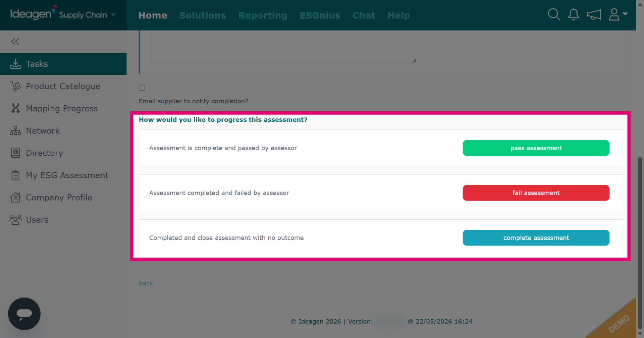The height and width of the screenshot is (338, 644).
Task: Open announcements megaphone icon
Action: 594,14
